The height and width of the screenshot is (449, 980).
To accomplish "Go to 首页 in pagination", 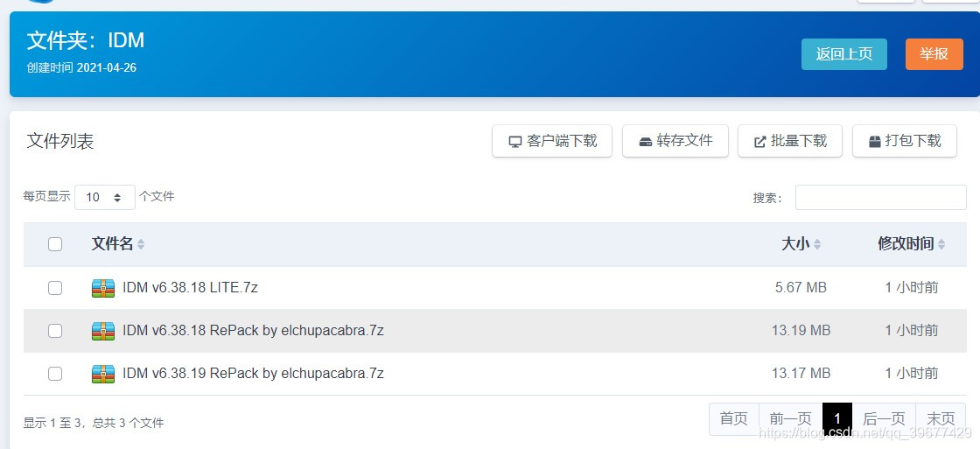I will [x=734, y=418].
